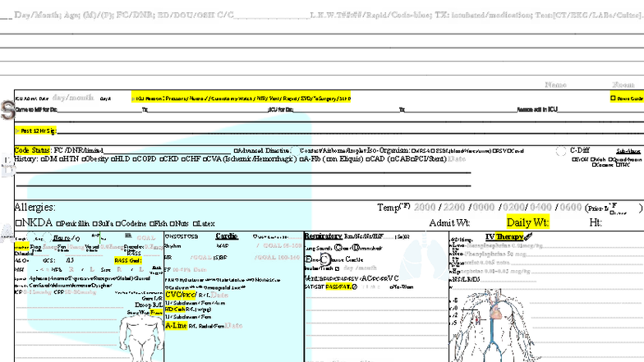Check the HLD history box

(113, 159)
